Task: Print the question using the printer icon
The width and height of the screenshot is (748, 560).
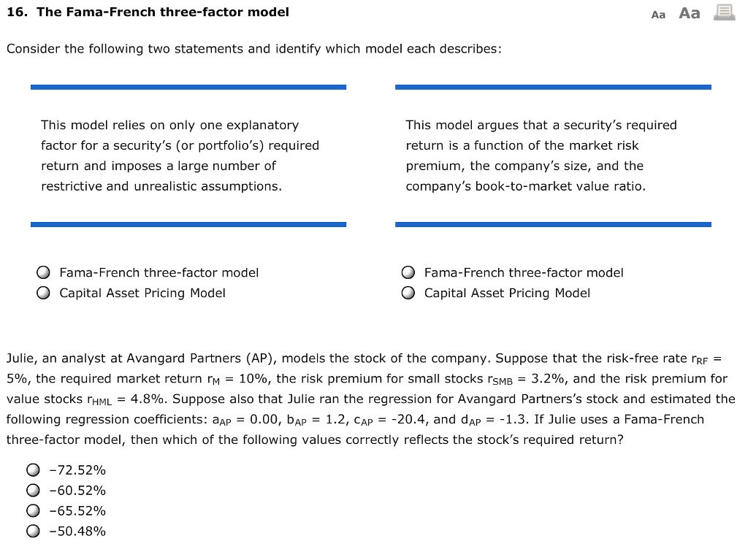Action: (x=723, y=12)
